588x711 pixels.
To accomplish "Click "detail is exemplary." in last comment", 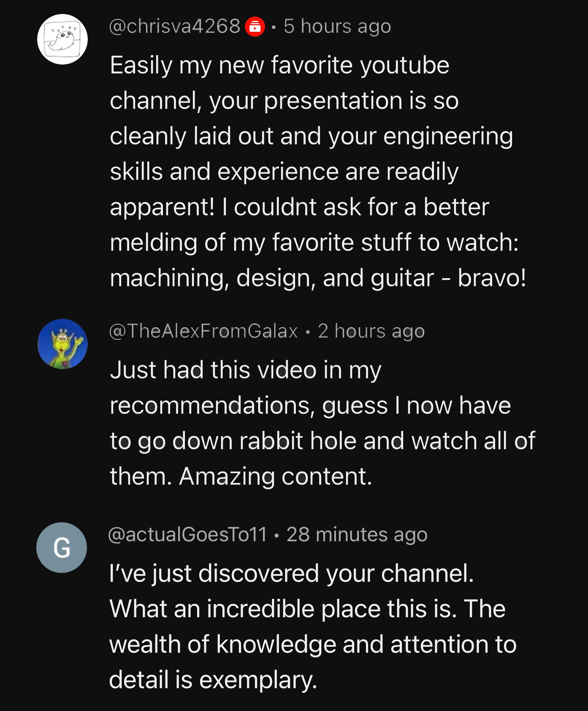I will (213, 680).
